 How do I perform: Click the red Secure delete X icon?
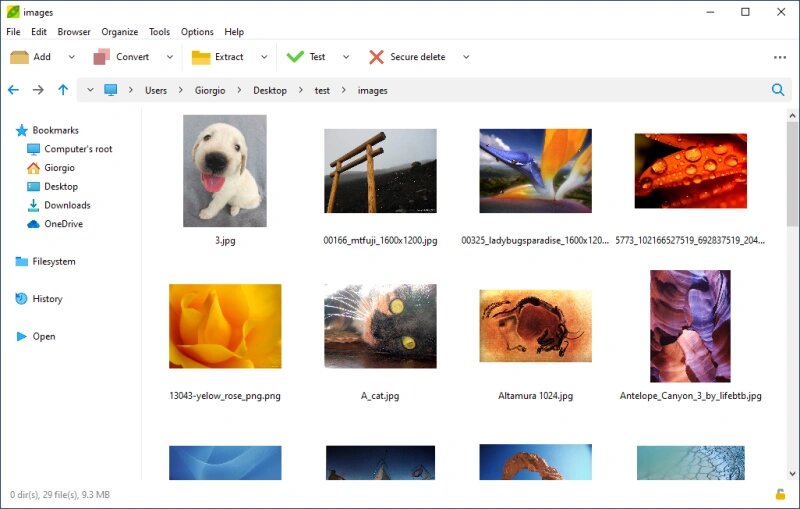tap(377, 57)
